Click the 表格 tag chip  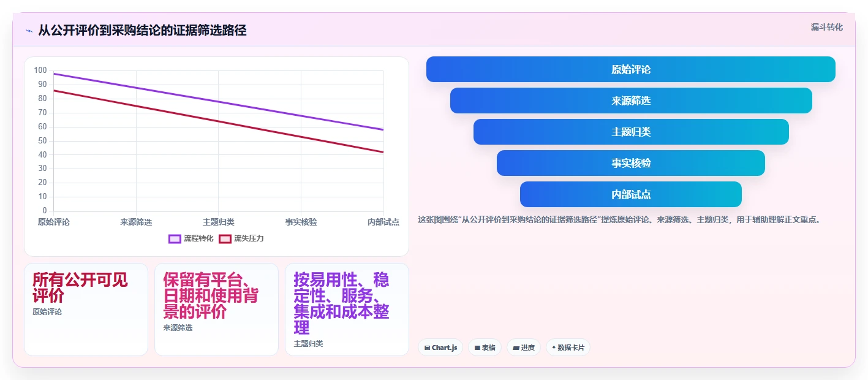(485, 348)
